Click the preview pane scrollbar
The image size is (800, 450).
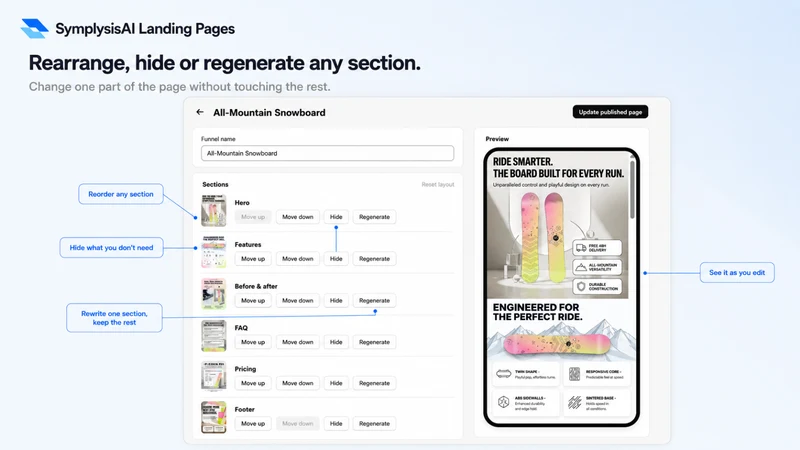633,189
